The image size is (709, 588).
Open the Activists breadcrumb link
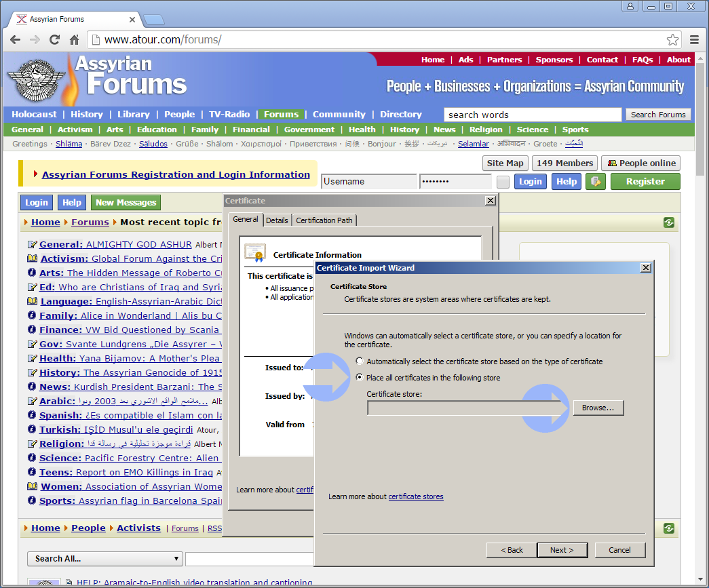138,528
